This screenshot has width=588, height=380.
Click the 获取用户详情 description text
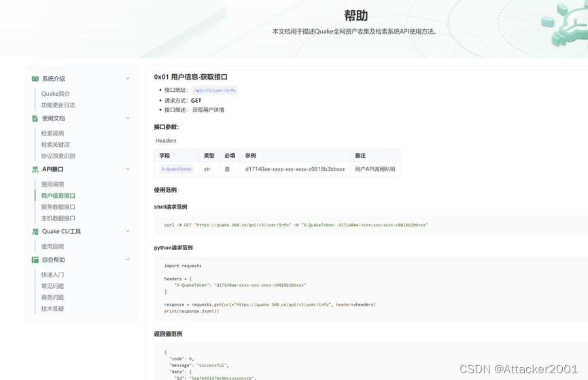pos(208,110)
